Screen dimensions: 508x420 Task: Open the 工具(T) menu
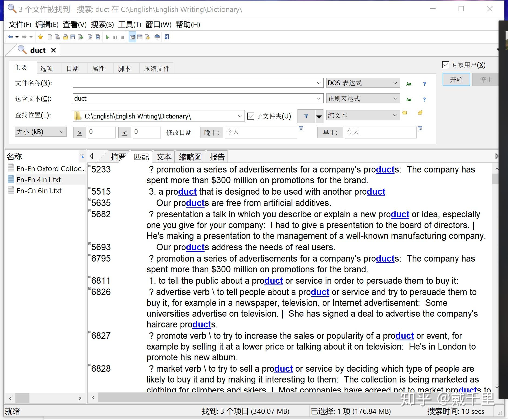point(130,25)
